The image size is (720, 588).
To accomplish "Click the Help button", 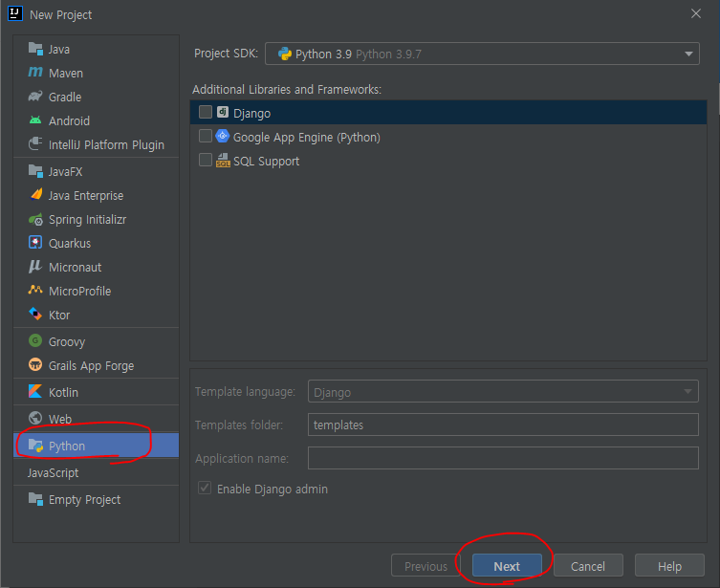I will (669, 565).
